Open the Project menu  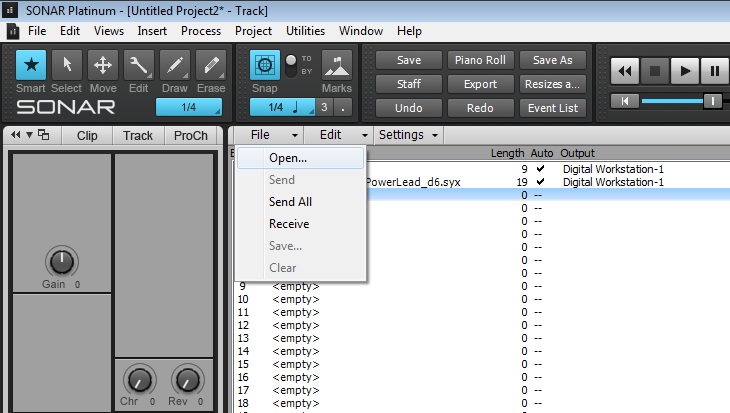(253, 31)
